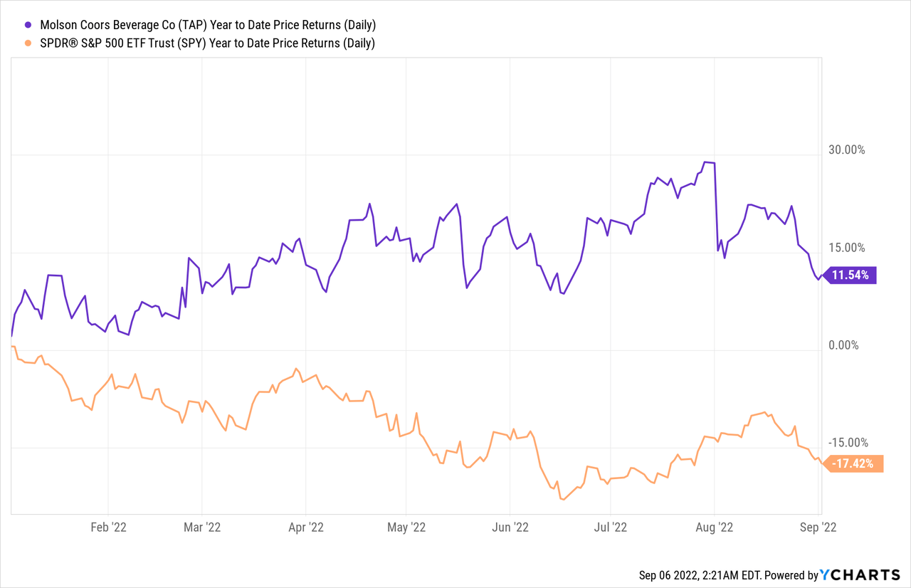Select the Jun '22 x-axis label
911x588 pixels.
click(510, 527)
